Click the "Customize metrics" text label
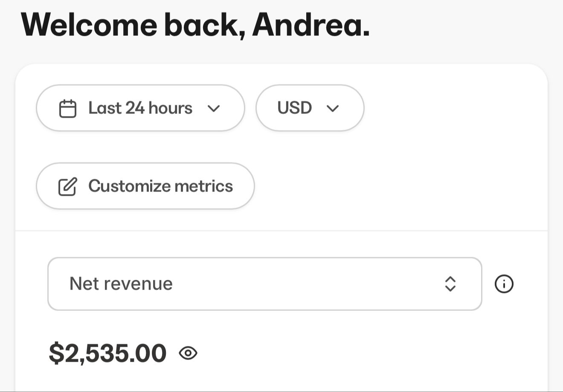 (160, 186)
